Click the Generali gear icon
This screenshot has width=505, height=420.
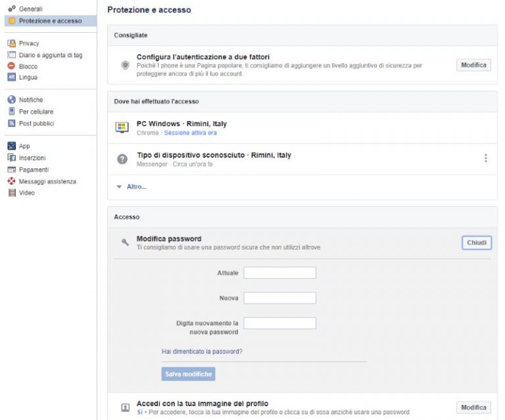11,9
